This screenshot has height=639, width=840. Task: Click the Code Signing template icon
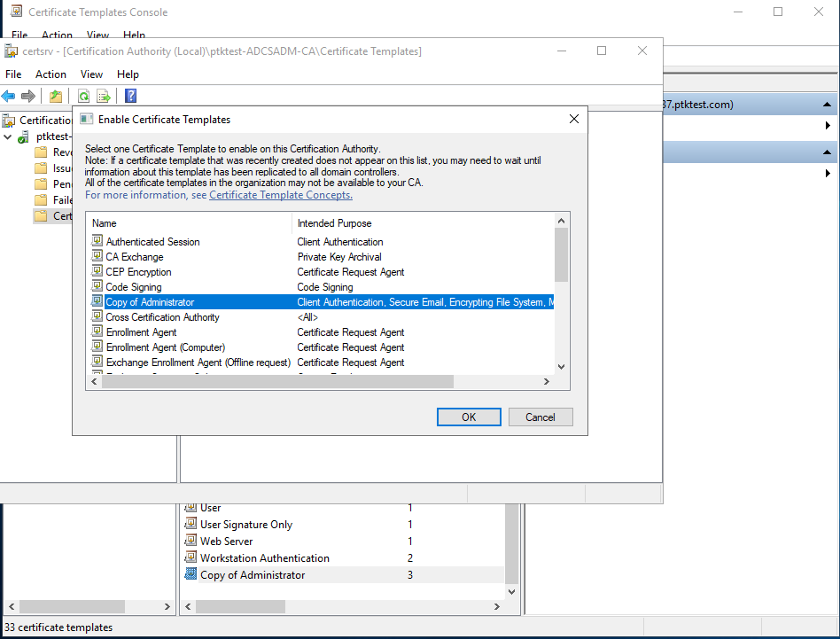97,286
